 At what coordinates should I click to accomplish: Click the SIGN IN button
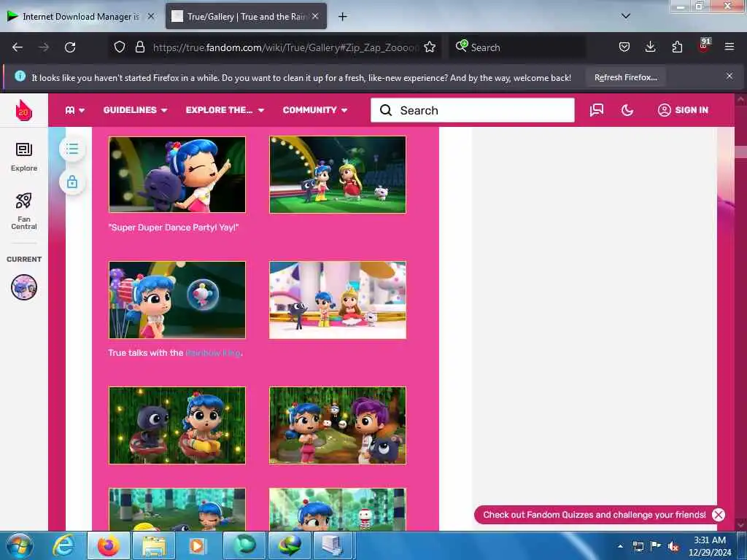point(683,110)
